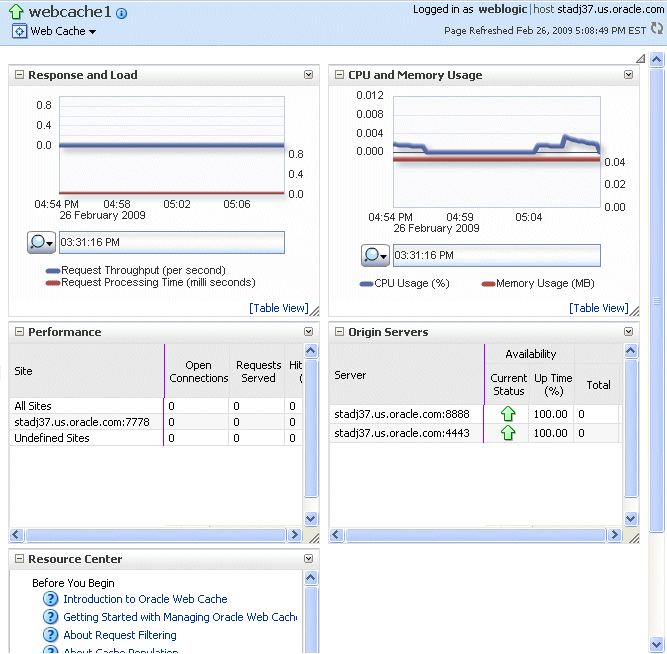
Task: Click the Current Status column header
Action: 508,384
